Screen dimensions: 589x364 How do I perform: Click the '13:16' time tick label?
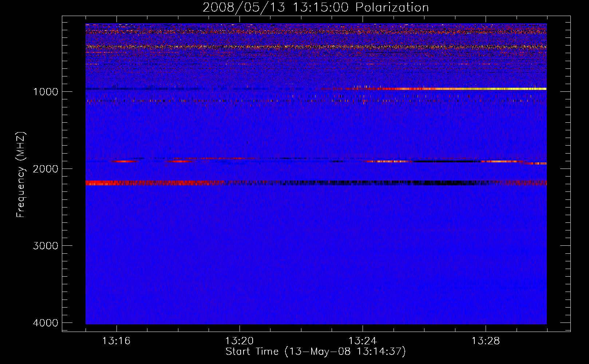(116, 341)
